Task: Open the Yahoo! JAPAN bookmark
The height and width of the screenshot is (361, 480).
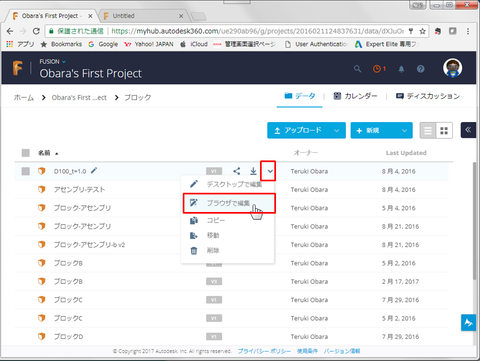Action: [149, 44]
